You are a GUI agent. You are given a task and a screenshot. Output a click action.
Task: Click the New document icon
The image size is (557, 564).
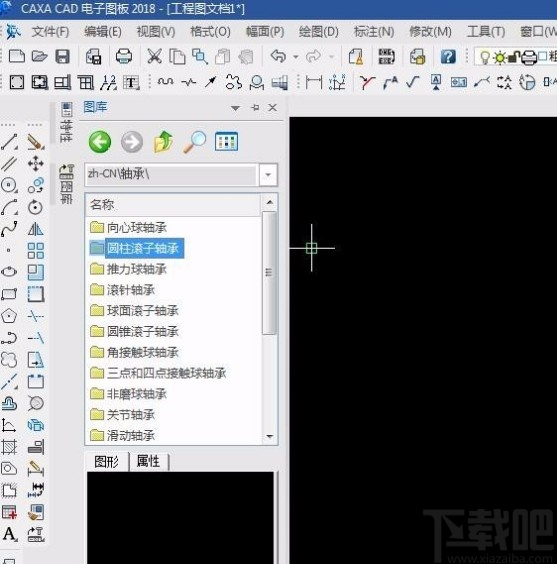(x=17, y=56)
